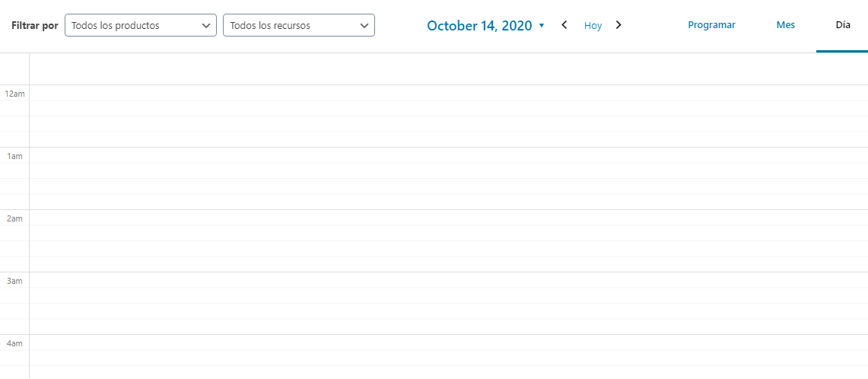Click the October 14, 2020 date heading
Image resolution: width=868 pixels, height=379 pixels.
[x=479, y=25]
